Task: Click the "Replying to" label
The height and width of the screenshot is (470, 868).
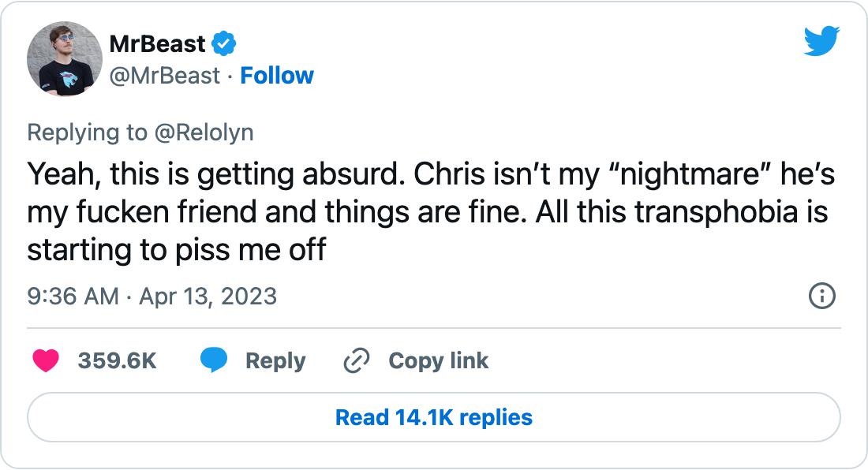Action: pyautogui.click(x=87, y=132)
